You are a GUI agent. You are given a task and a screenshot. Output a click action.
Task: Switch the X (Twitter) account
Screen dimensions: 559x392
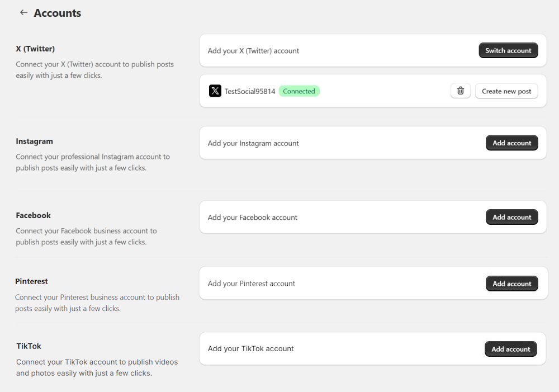[508, 51]
